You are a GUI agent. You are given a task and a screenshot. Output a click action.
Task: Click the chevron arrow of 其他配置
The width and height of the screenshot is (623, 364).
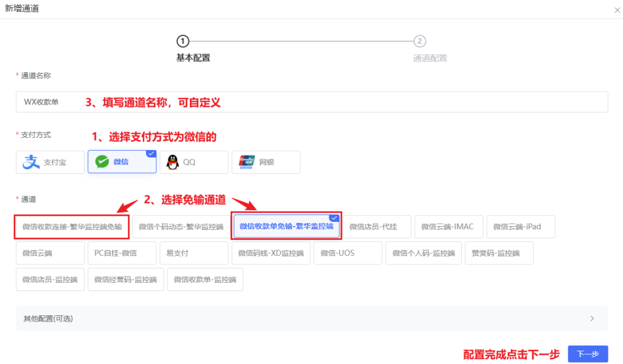point(592,318)
